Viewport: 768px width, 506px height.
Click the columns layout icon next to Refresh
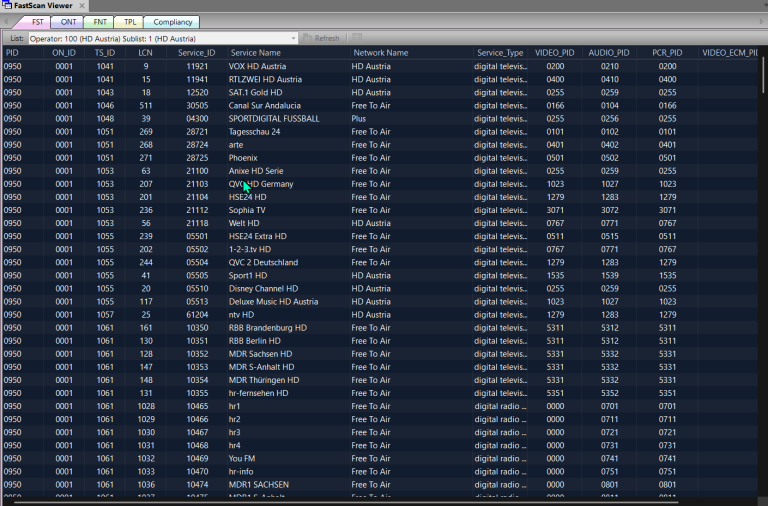[357, 37]
